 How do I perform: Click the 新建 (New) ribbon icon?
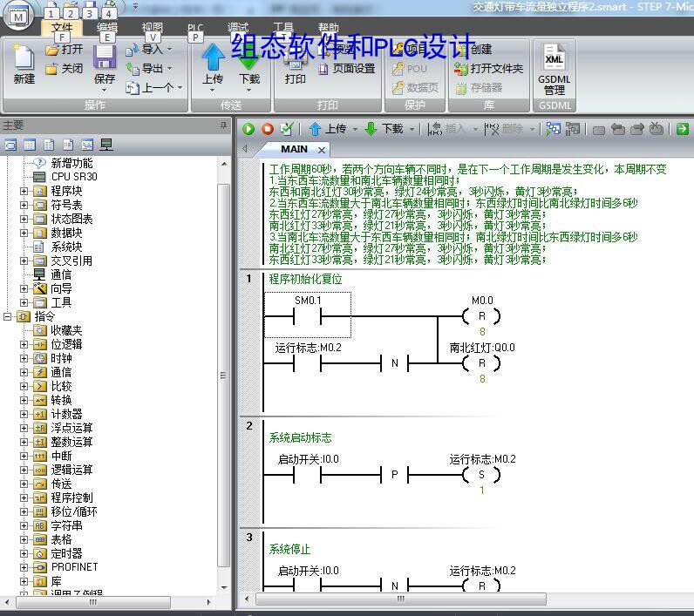point(24,64)
